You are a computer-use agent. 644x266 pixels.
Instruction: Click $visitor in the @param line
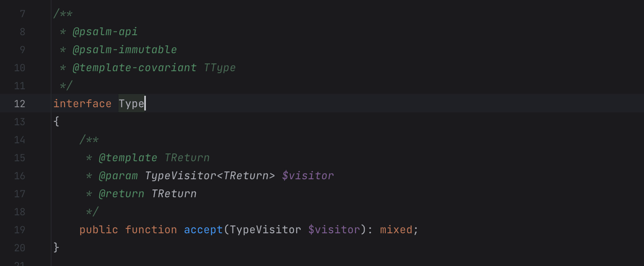pos(308,176)
